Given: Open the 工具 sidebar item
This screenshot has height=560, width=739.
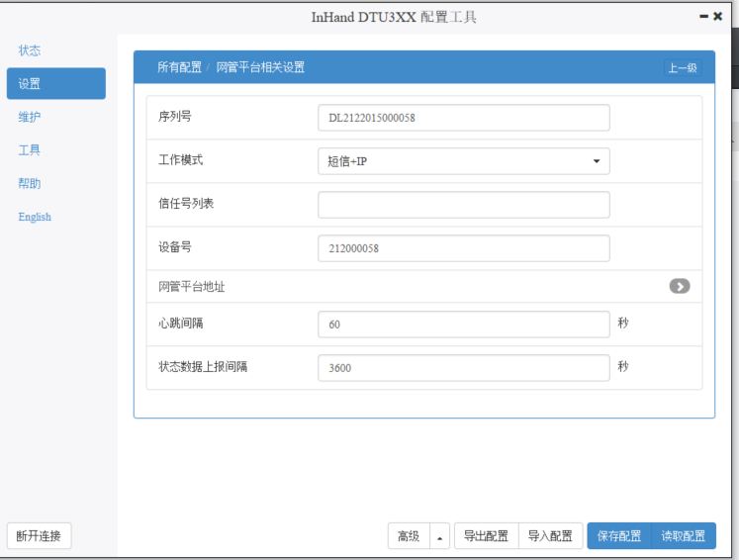Looking at the screenshot, I should point(30,150).
